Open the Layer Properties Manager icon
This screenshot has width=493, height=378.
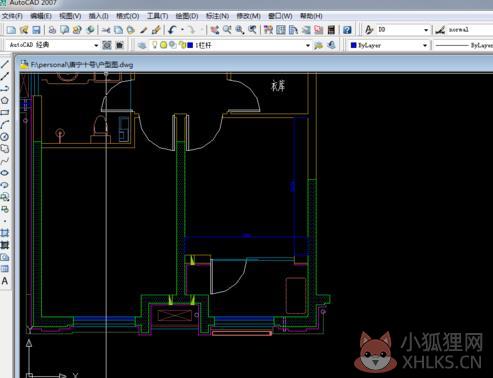pyautogui.click(x=142, y=45)
